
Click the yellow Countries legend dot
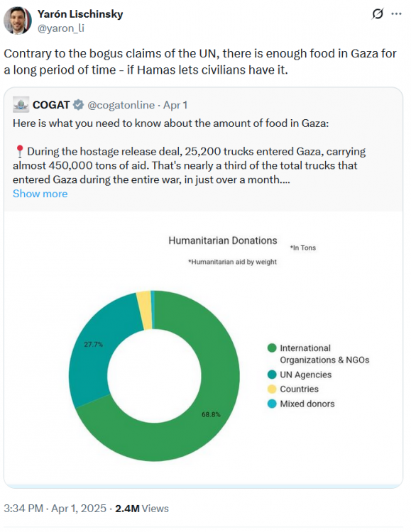click(272, 389)
